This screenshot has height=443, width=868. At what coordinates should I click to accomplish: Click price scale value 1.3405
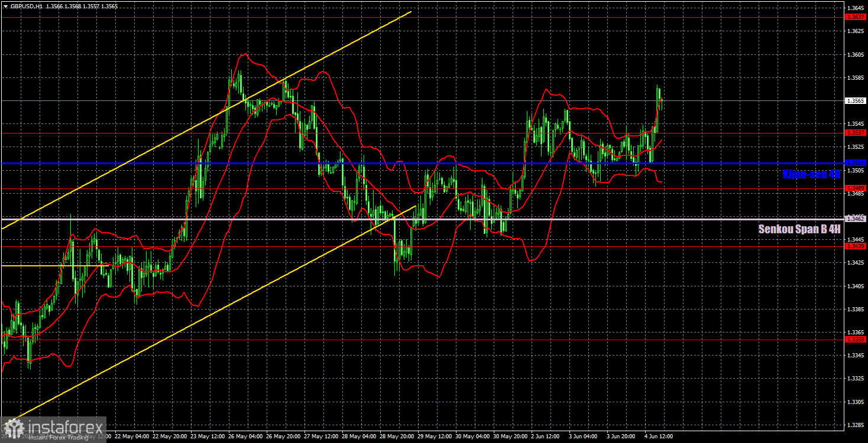click(856, 286)
